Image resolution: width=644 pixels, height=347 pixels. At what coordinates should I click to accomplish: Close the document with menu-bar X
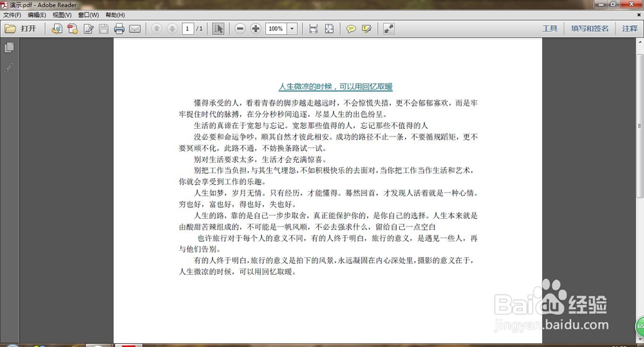[x=639, y=15]
